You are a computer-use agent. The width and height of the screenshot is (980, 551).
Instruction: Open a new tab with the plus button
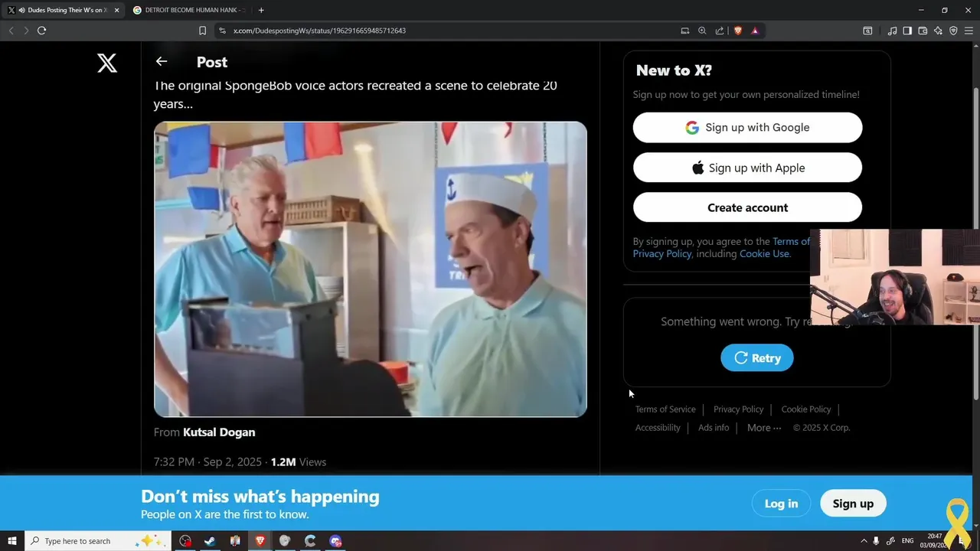[x=261, y=10]
